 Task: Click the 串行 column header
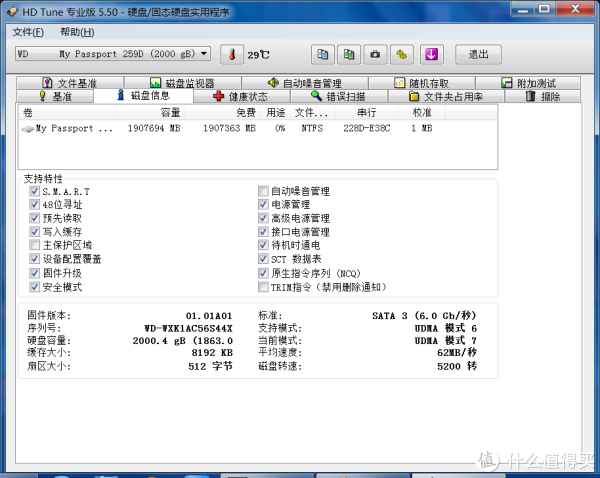367,113
